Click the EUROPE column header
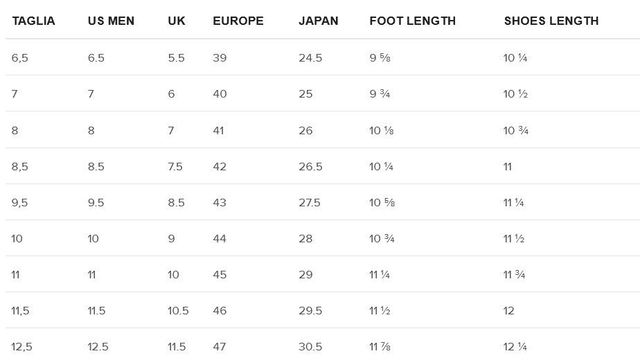The width and height of the screenshot is (640, 360). (238, 21)
